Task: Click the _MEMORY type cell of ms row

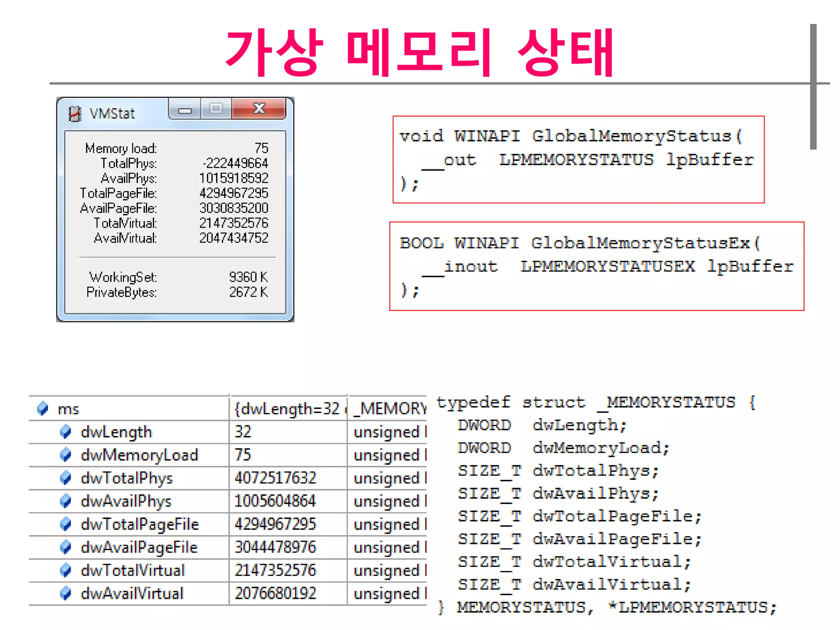Action: [x=388, y=409]
